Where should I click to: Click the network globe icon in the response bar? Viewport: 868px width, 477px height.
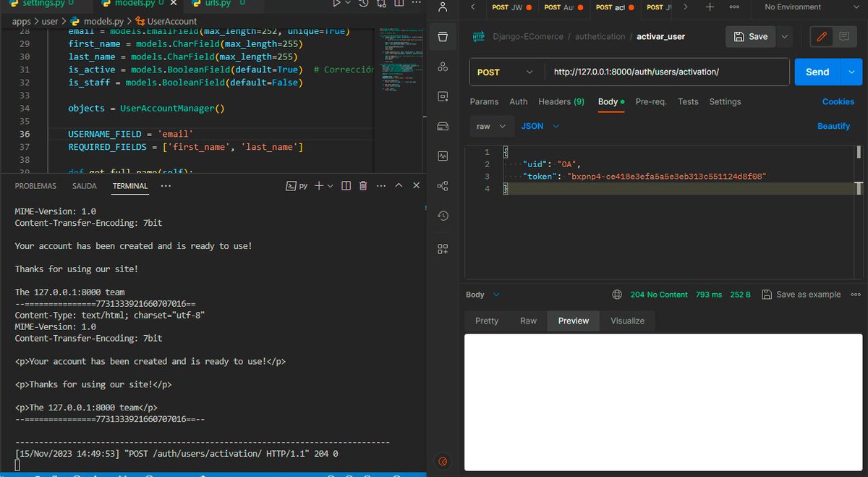(x=617, y=295)
